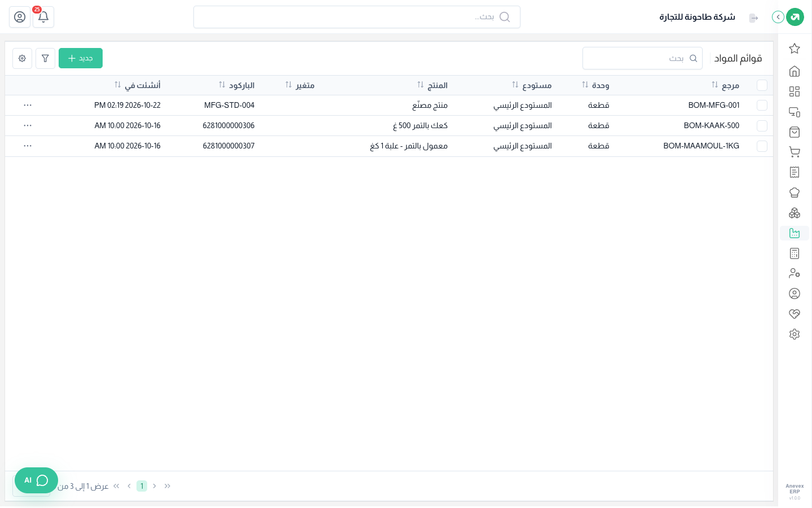Click the double-chevron next to the عرض 1 إلى 3 text
Viewport: 812px width, 508px height.
coord(117,486)
